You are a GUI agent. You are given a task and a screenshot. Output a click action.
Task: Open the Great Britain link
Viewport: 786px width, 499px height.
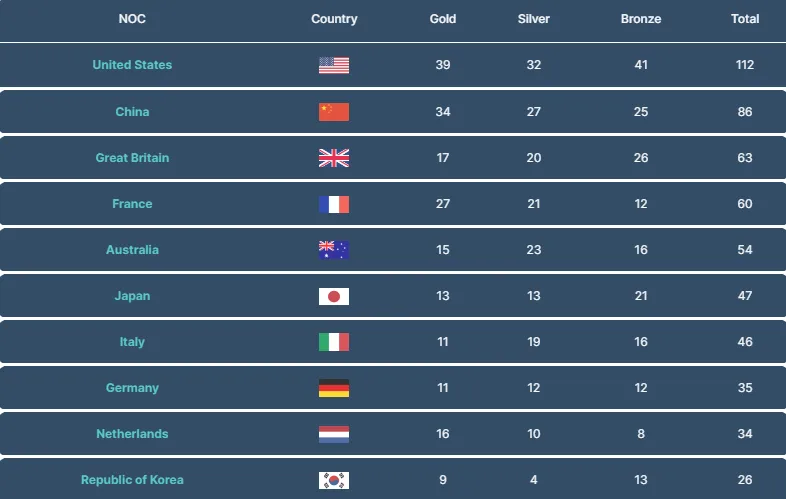coord(132,157)
